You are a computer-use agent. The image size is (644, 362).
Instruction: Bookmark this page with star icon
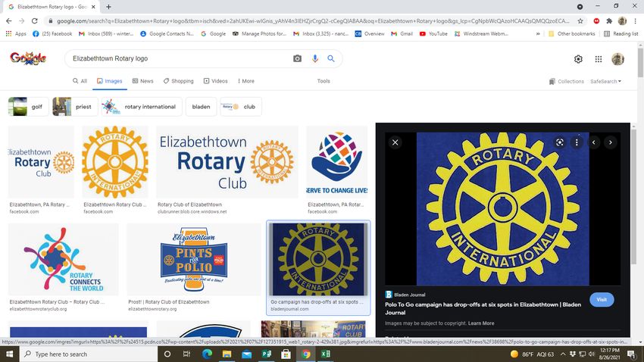[x=580, y=21]
